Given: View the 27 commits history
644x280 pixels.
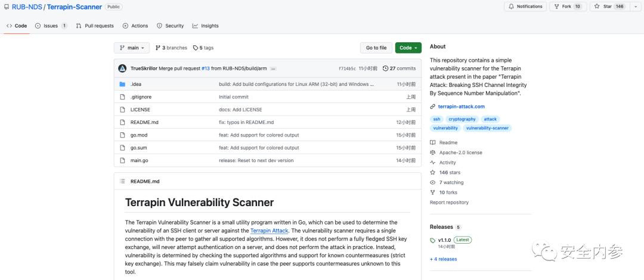Looking at the screenshot, I should (399, 69).
